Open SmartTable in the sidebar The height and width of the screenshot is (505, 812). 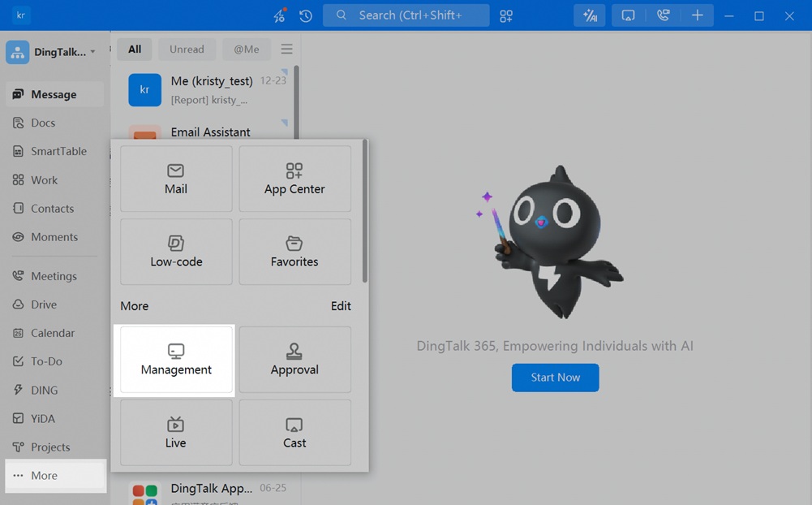click(x=55, y=151)
